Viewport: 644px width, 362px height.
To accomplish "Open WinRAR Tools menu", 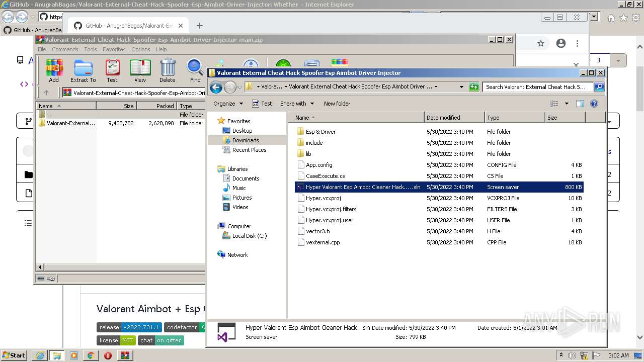I will click(91, 49).
